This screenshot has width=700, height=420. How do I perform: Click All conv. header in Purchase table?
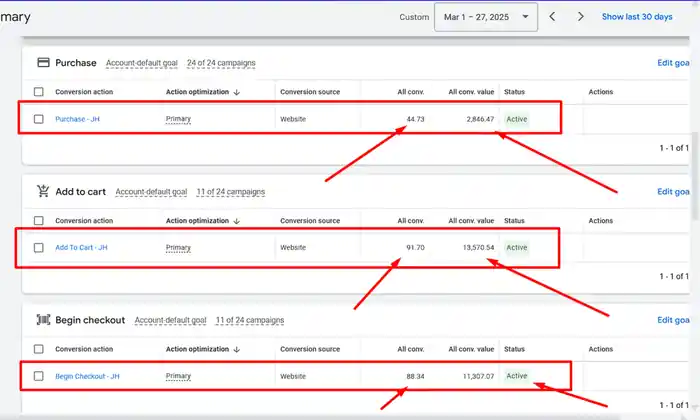click(x=411, y=92)
